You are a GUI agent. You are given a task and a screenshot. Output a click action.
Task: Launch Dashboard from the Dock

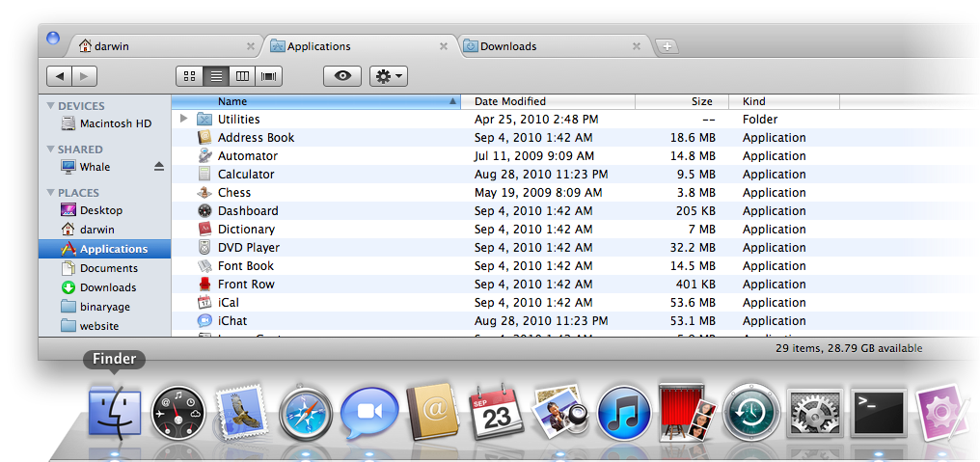tap(178, 411)
